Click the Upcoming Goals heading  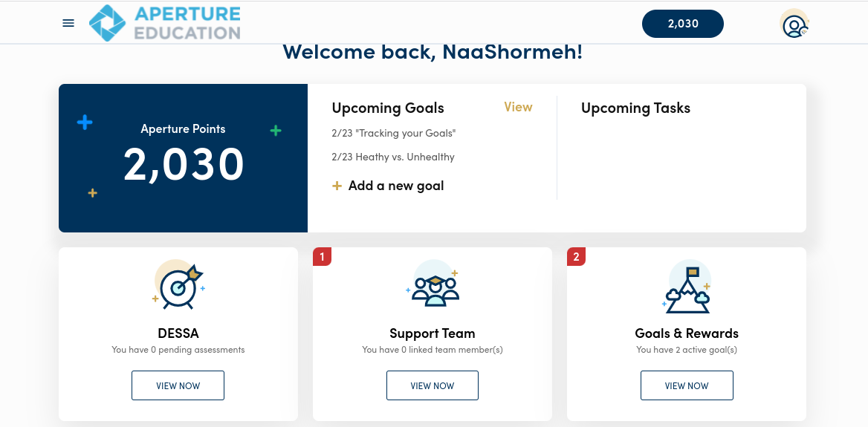[x=388, y=108]
